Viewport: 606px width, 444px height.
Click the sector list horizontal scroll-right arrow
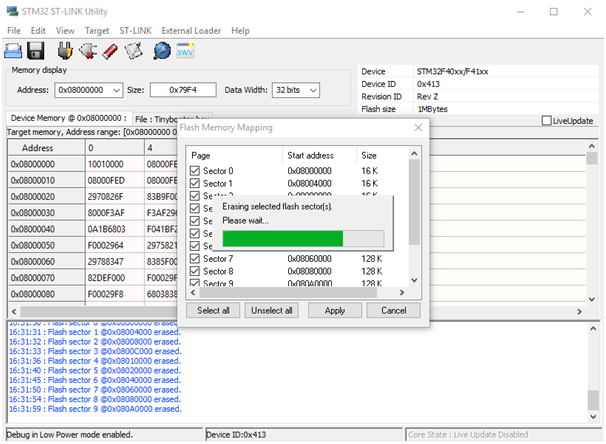click(x=402, y=293)
